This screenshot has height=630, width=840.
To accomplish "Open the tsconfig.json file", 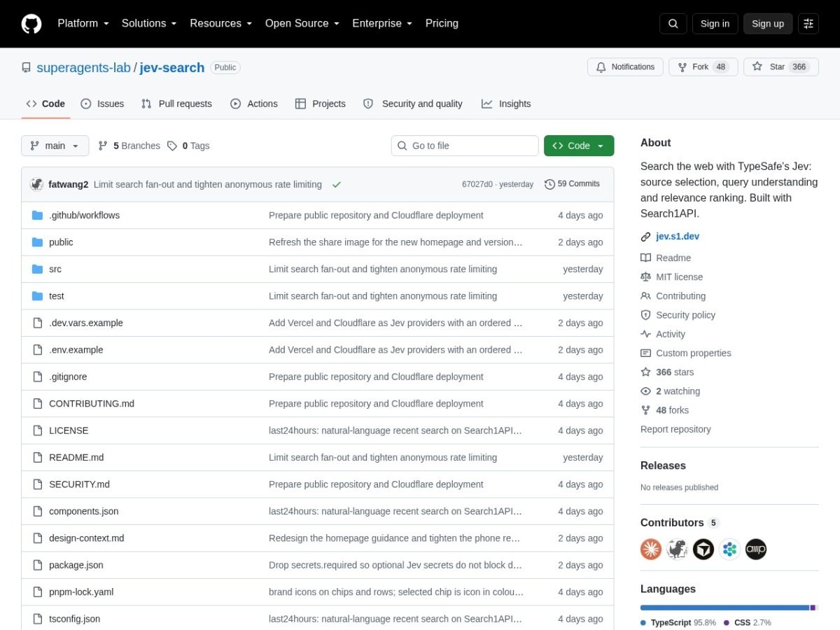I will 74,619.
